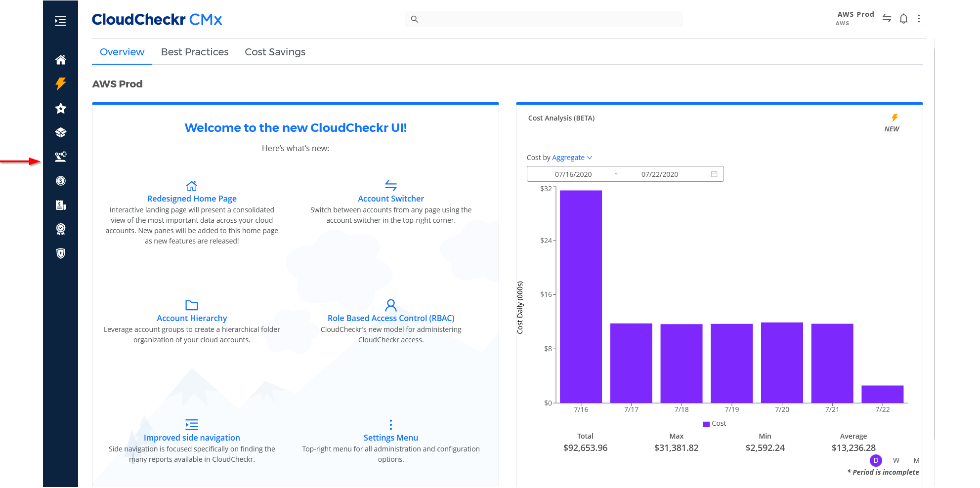Click the purple Cost legend swatch
Viewport: 980px width, 488px height.
706,424
